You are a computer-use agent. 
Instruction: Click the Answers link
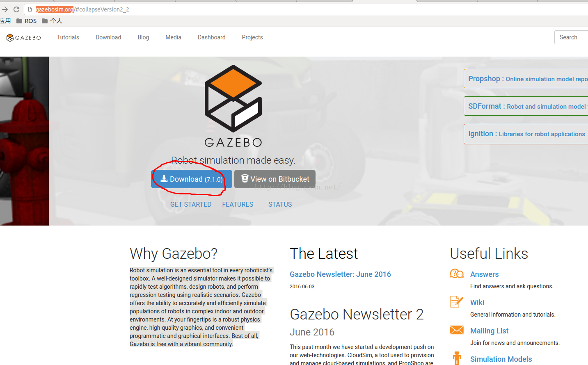tap(484, 274)
